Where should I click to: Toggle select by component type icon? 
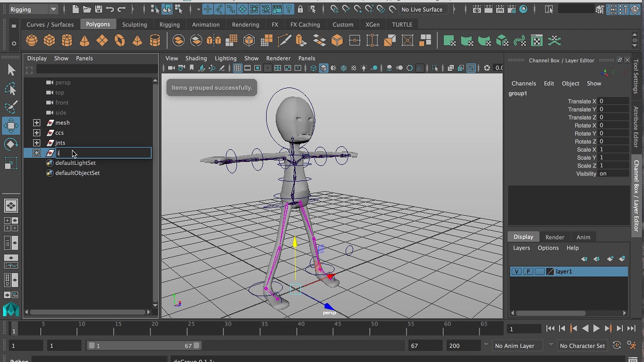click(179, 9)
